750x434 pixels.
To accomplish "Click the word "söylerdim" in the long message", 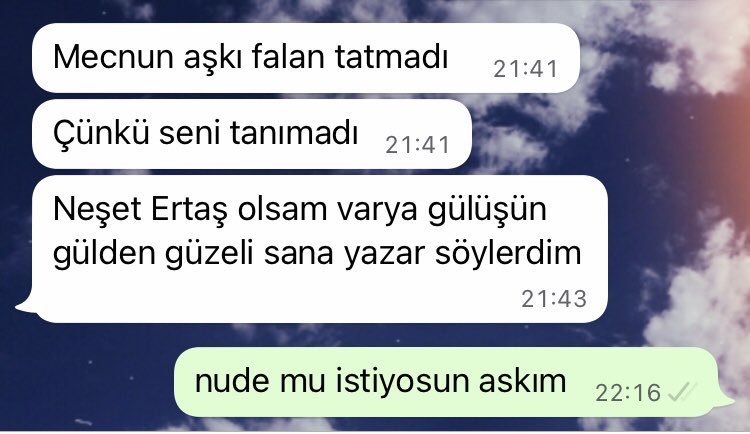I will click(508, 254).
